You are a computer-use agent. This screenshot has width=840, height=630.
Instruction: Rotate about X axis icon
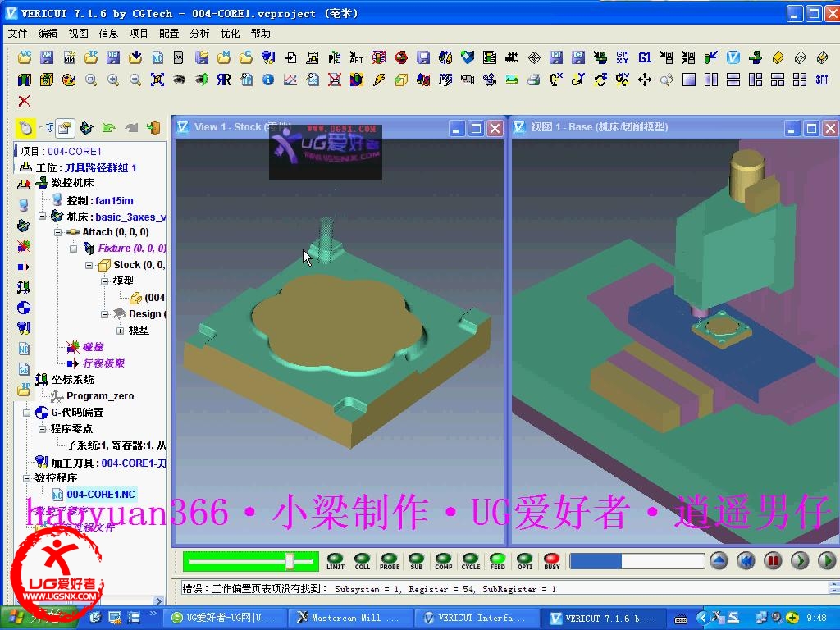coord(556,80)
